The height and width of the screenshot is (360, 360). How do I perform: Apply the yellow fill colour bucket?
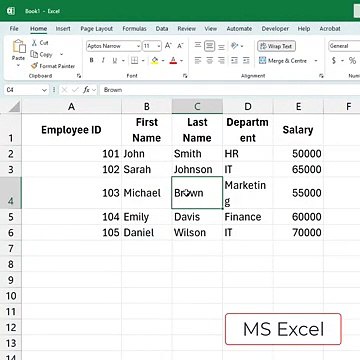tap(155, 60)
